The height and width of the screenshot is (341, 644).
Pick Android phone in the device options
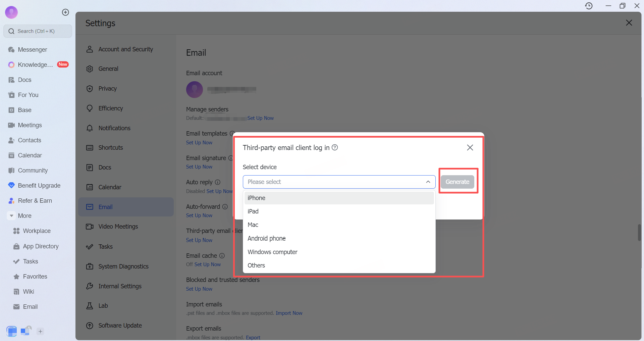point(266,239)
